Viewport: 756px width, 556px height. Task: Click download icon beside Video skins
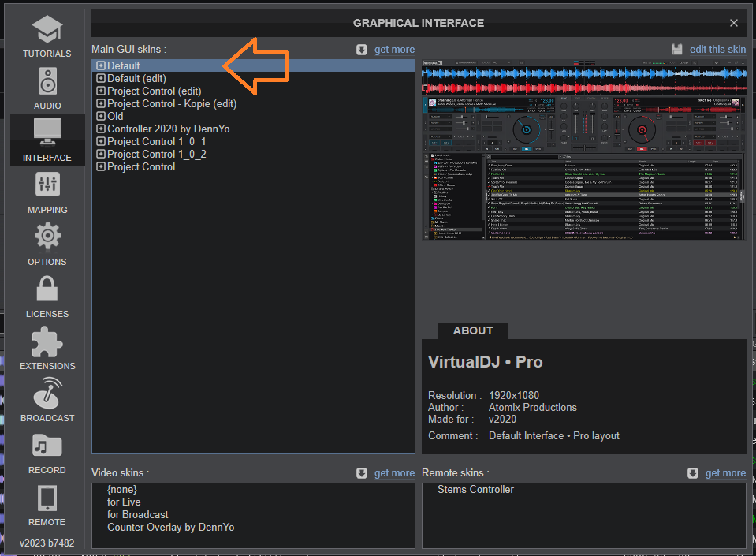[x=362, y=473]
